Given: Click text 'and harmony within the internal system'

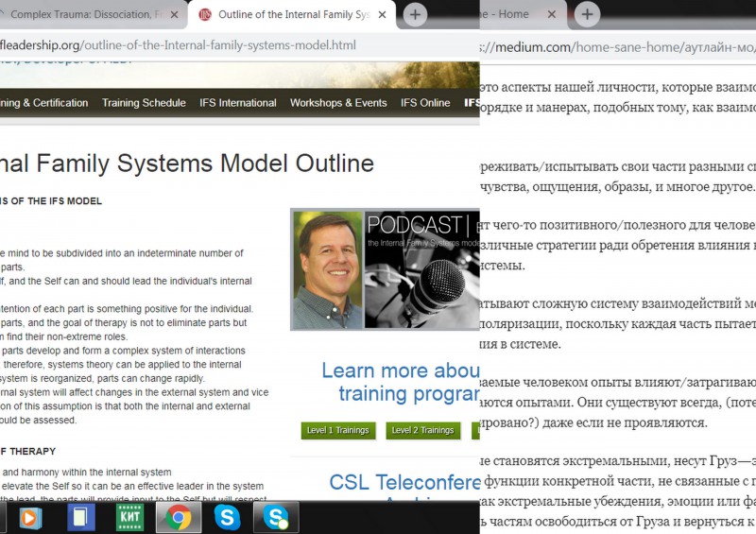Looking at the screenshot, I should click(87, 473).
